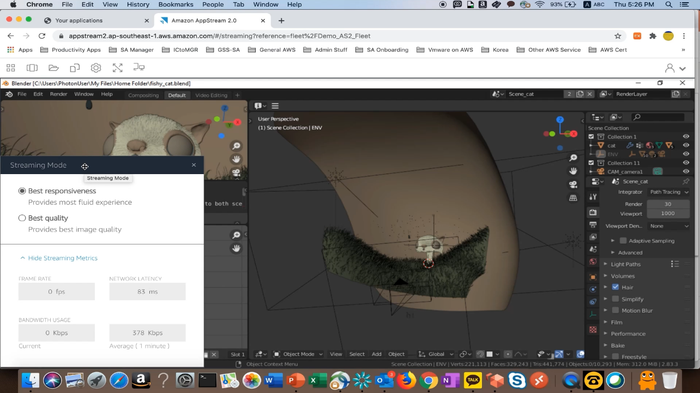Enable the Motion Blur checkbox
This screenshot has height=393, width=700.
point(616,310)
